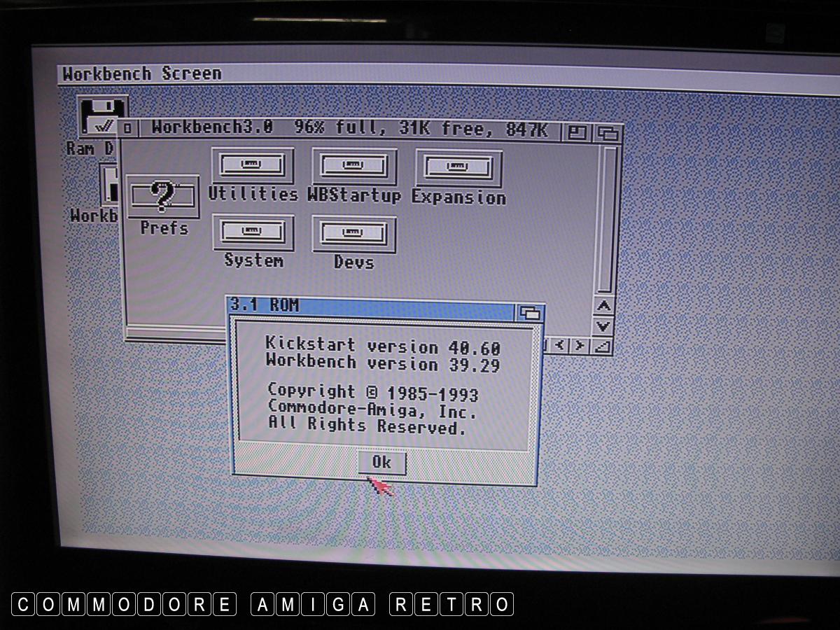Viewport: 840px width, 630px height.
Task: Click the 3.1 ROM dialog title bar
Action: coord(371,307)
